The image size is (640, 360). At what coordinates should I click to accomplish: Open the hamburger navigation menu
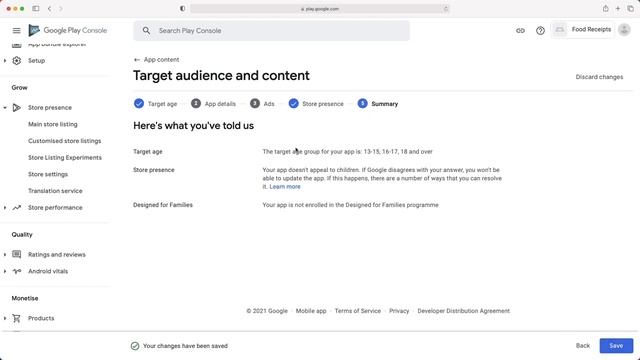click(16, 31)
